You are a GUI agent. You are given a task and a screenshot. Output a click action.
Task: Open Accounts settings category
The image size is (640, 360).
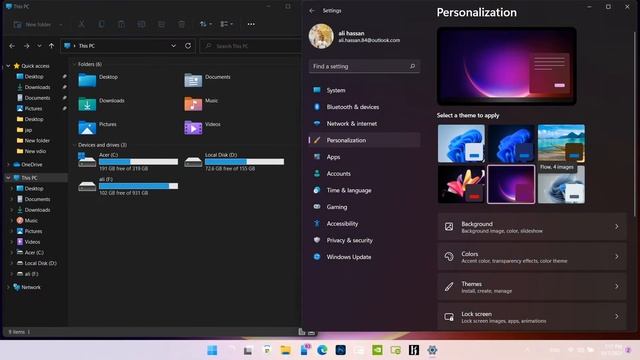pos(364,173)
